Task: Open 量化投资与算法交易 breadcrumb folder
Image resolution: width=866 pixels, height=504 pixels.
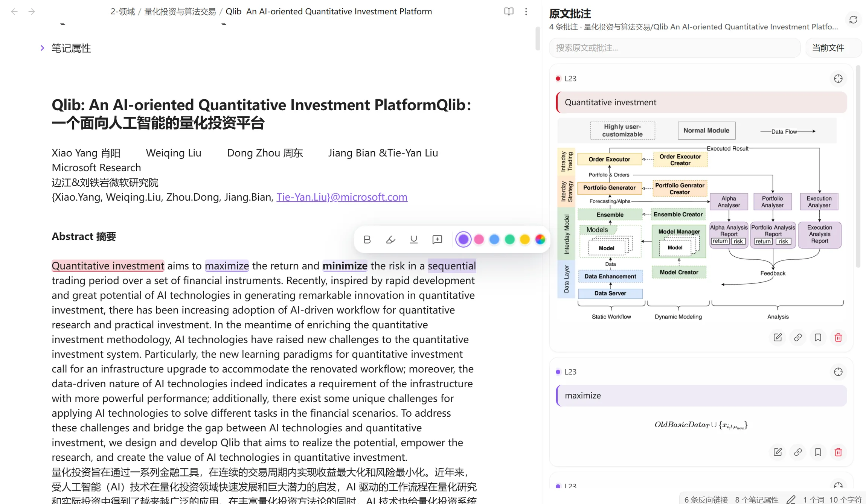Action: [180, 12]
